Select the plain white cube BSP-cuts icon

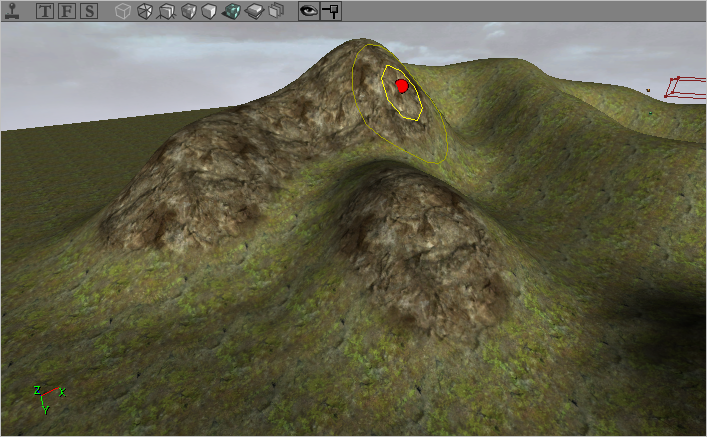[x=209, y=11]
